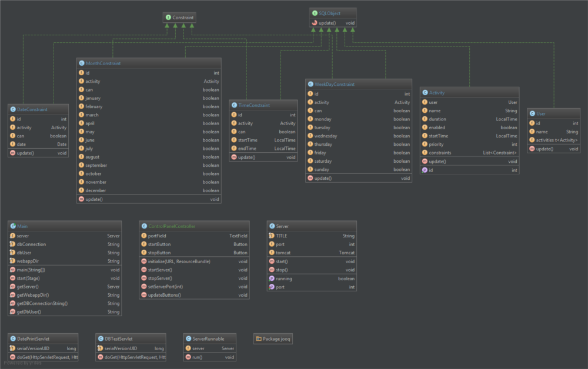Image resolution: width=588 pixels, height=369 pixels.
Task: Click the dbConnection field icon in Main
Action: click(13, 244)
